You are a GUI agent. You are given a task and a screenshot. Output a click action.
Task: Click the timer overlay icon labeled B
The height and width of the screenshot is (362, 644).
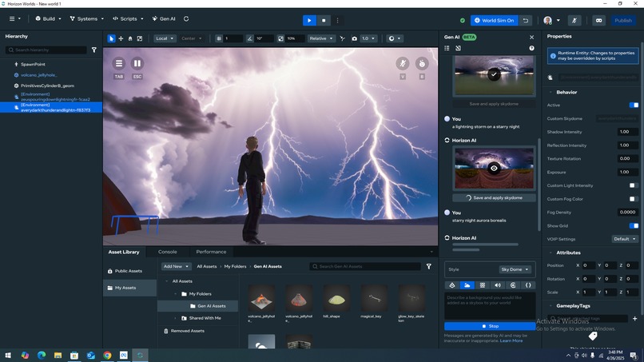pos(422,64)
